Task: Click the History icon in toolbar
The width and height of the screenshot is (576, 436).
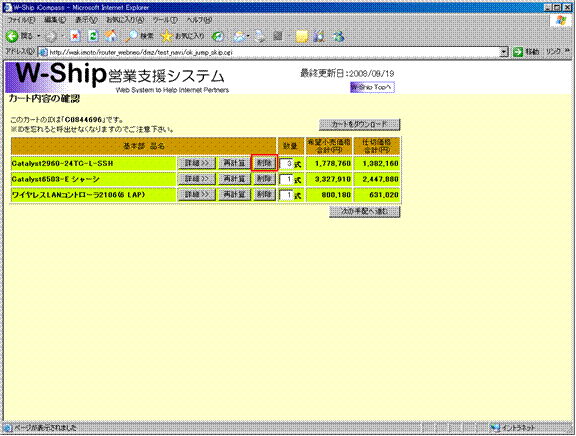Action: (218, 36)
